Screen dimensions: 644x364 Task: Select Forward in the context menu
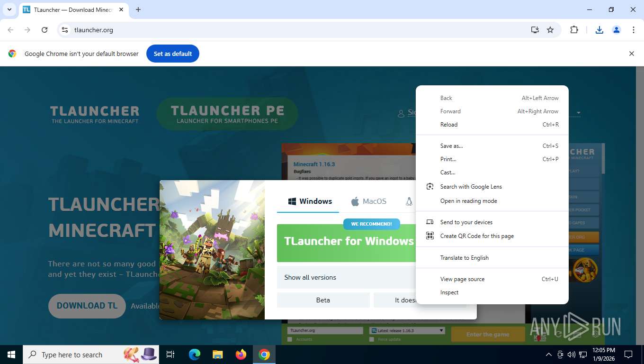click(492, 111)
